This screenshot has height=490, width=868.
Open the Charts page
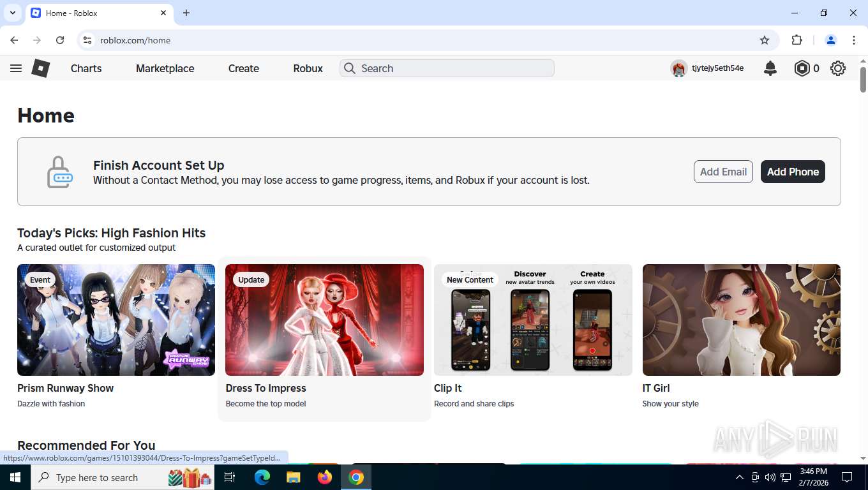86,68
